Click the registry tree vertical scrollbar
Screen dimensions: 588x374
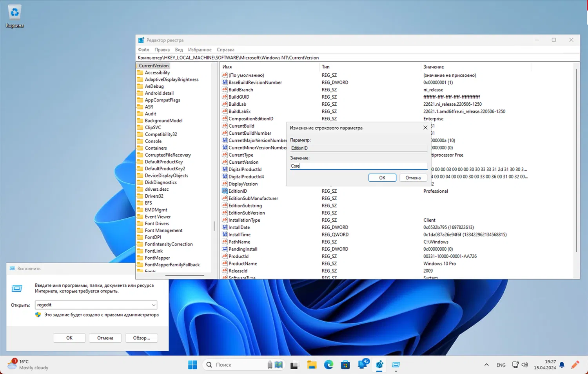tap(214, 226)
